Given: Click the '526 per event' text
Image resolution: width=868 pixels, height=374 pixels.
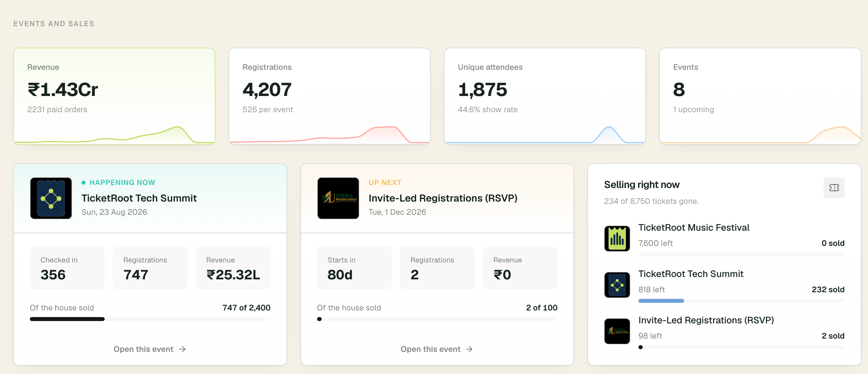Looking at the screenshot, I should (268, 110).
